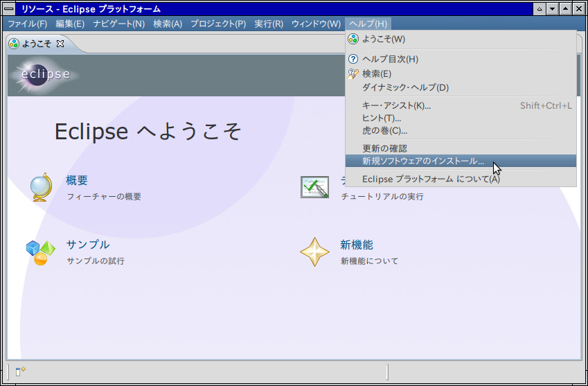Screen dimensions: 588x386
Task: Click the checklist tutorial icon
Action: pyautogui.click(x=314, y=187)
